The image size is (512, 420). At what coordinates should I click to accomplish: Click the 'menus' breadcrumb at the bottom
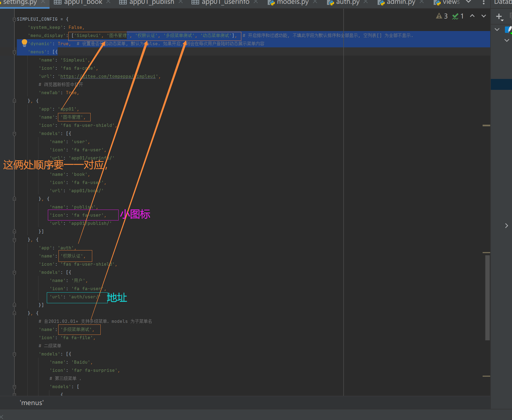coord(32,403)
